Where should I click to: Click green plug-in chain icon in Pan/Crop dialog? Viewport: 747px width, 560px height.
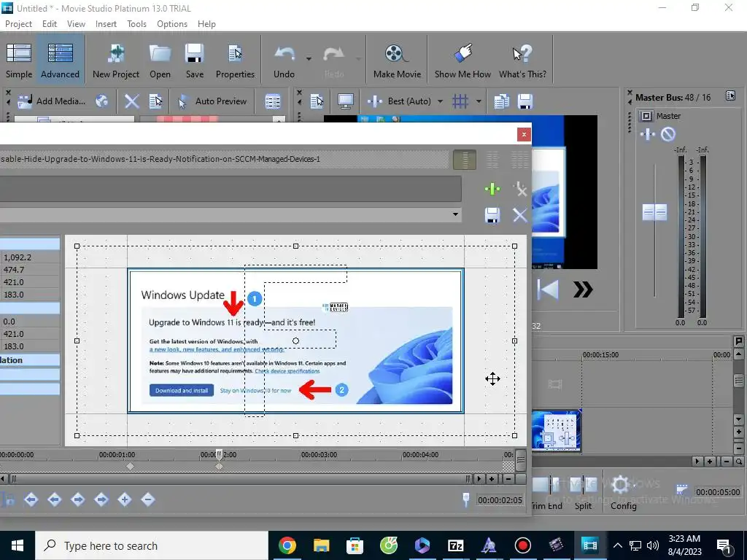(x=492, y=189)
